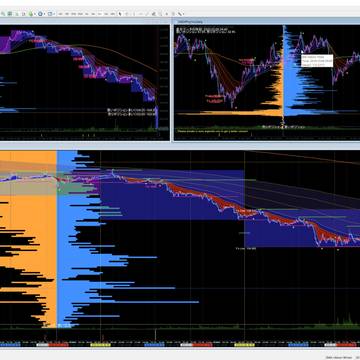Image resolution: width=360 pixels, height=360 pixels.
Task: Expand the periods clock dropdown arrow
Action: point(45,14)
